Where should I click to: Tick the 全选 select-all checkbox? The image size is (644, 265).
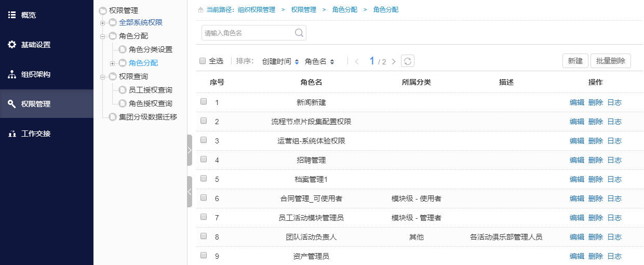click(203, 61)
